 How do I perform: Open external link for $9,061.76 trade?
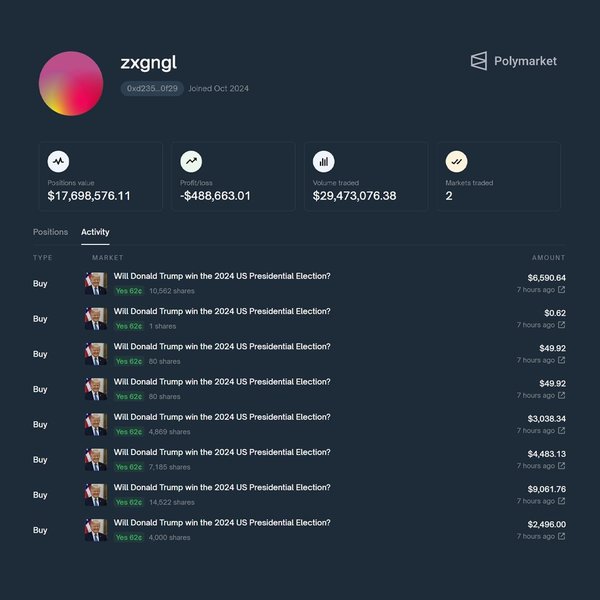(x=561, y=501)
